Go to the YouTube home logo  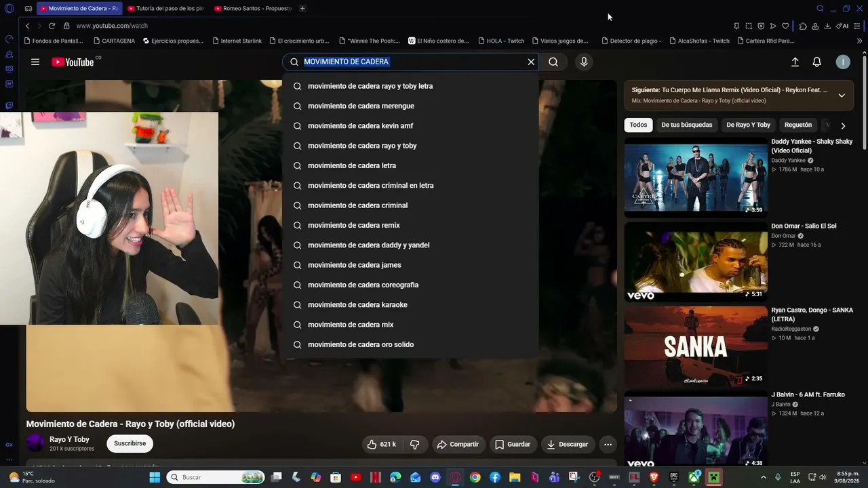(73, 62)
